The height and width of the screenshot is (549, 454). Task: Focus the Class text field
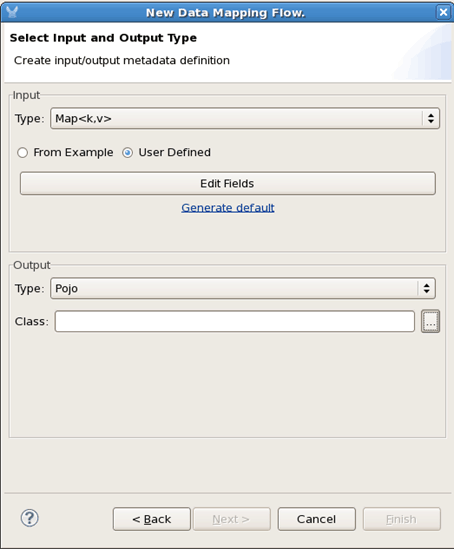tap(235, 321)
